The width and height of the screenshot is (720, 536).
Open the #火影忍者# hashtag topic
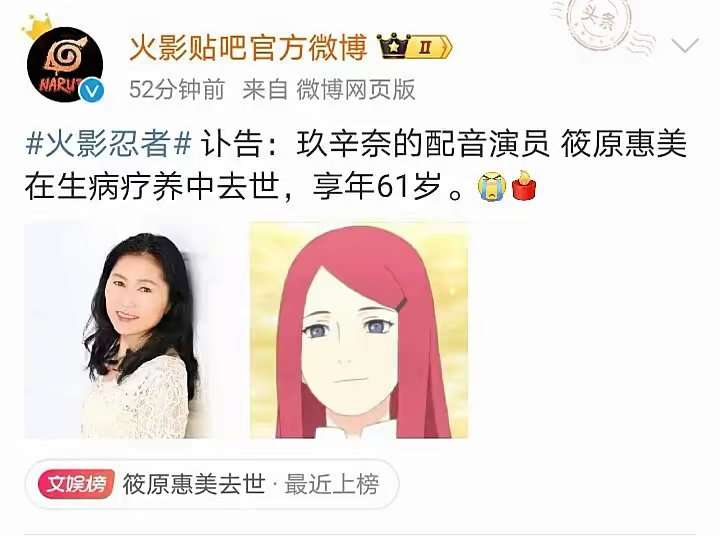point(108,143)
